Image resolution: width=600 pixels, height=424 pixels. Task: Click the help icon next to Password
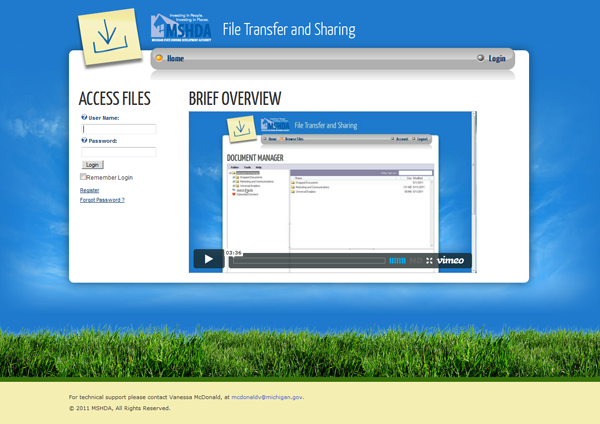pyautogui.click(x=84, y=140)
